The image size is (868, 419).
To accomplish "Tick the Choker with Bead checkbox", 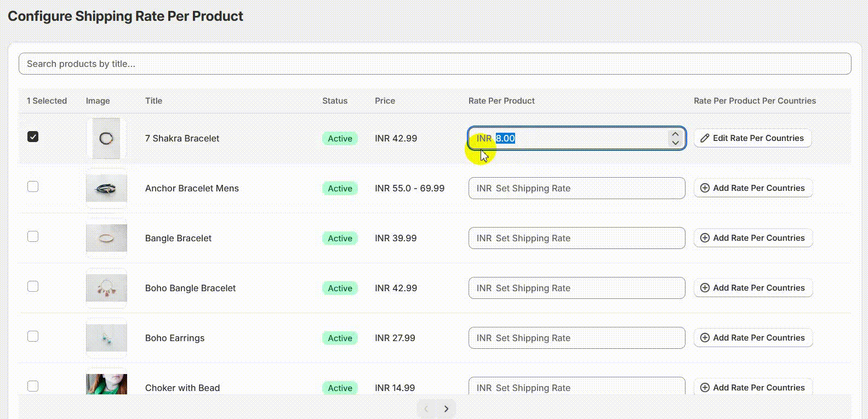I will point(33,386).
